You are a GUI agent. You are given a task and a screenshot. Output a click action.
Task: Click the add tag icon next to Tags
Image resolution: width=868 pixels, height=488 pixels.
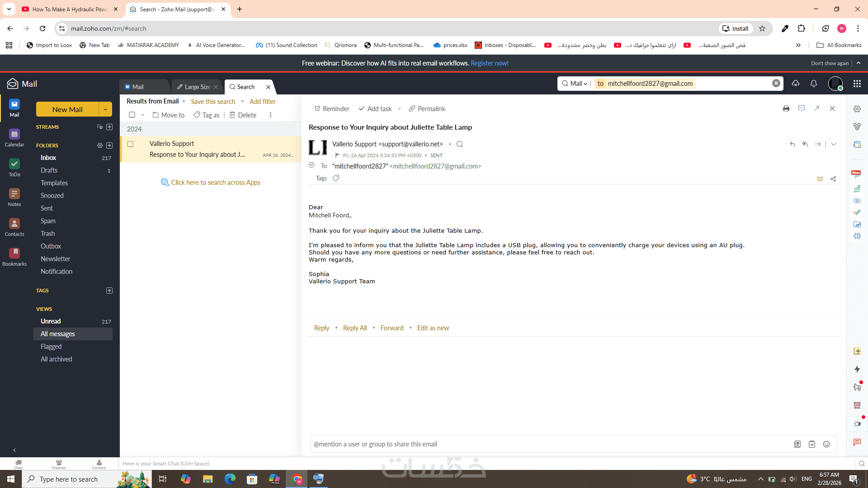(x=336, y=178)
